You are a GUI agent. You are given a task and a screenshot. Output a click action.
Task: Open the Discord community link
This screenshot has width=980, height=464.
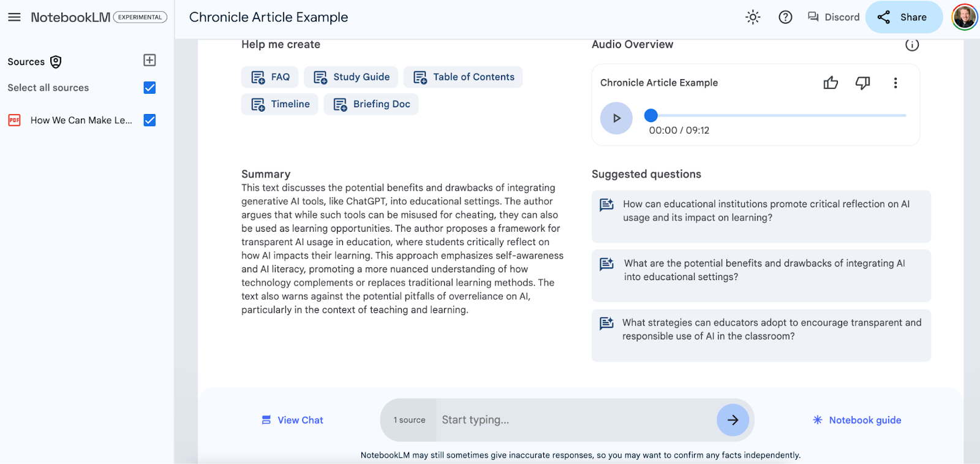click(833, 17)
